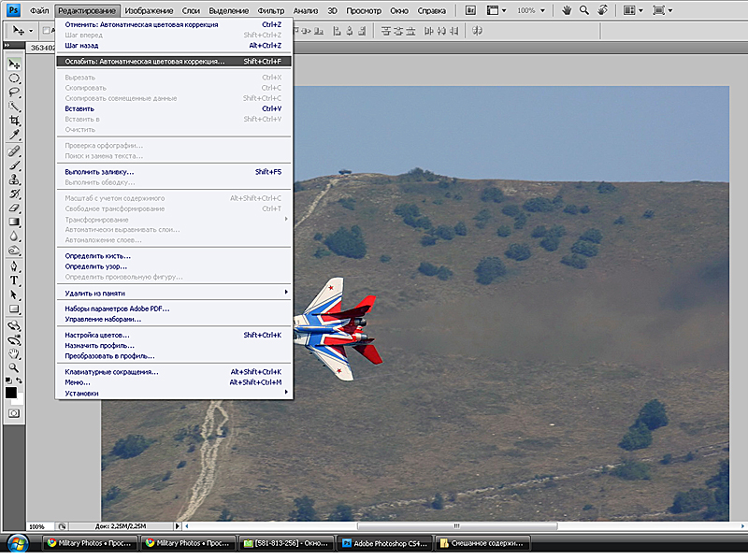Screen dimensions: 748x560
Task: Open the Слои menu
Action: coord(191,10)
